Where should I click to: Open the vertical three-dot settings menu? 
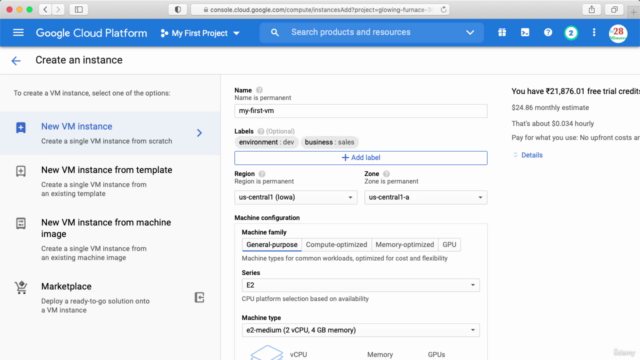point(594,33)
